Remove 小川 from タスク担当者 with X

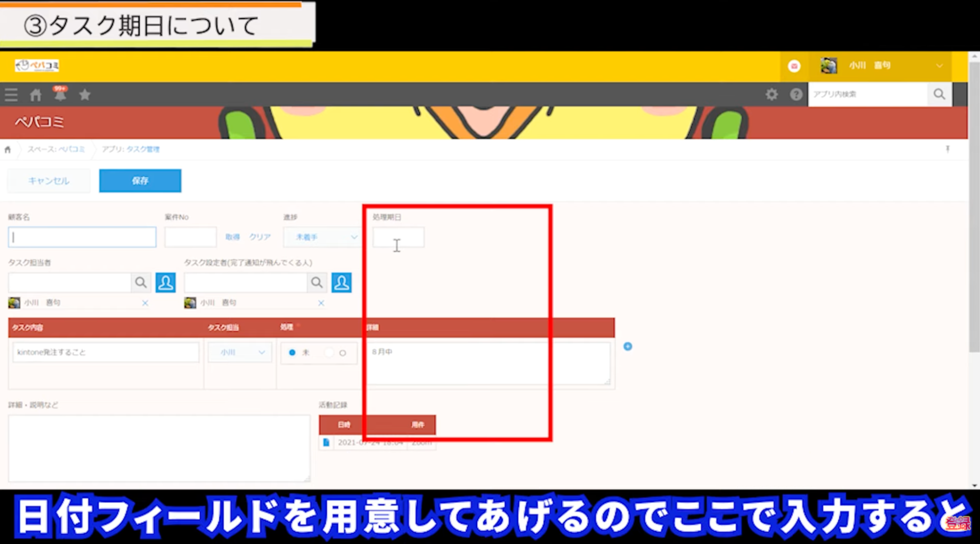pos(145,303)
